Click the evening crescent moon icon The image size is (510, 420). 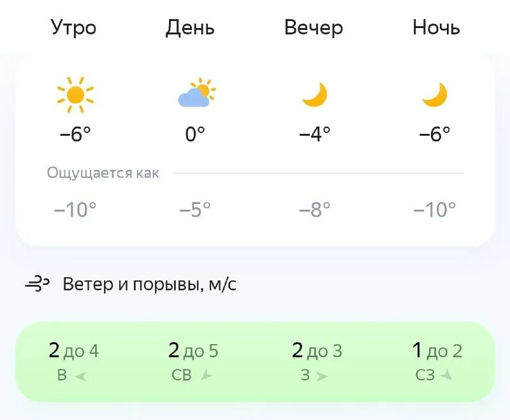(x=314, y=95)
